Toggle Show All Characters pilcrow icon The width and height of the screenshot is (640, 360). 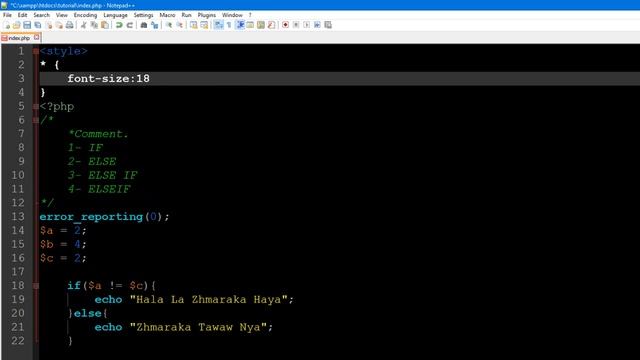(229, 25)
